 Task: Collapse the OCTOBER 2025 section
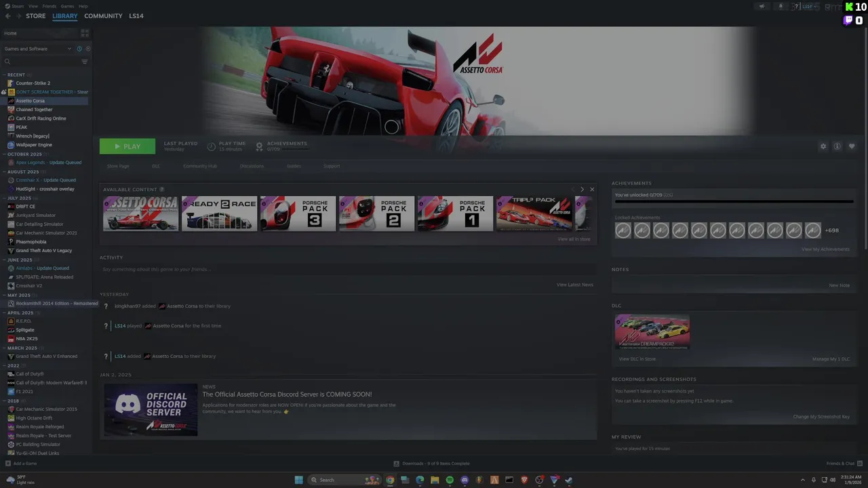tap(4, 154)
